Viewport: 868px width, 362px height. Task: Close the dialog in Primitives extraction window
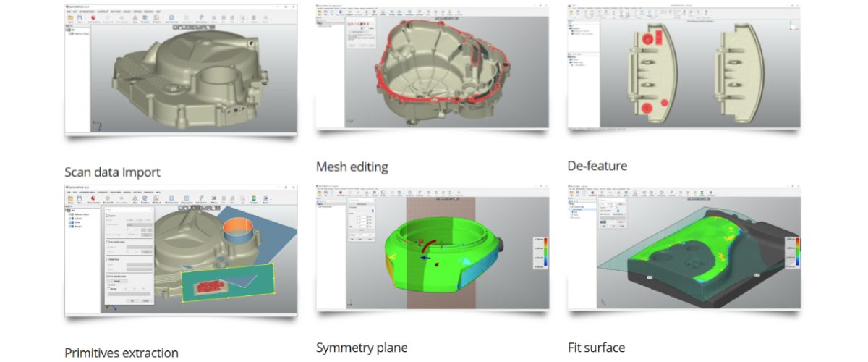click(x=151, y=209)
